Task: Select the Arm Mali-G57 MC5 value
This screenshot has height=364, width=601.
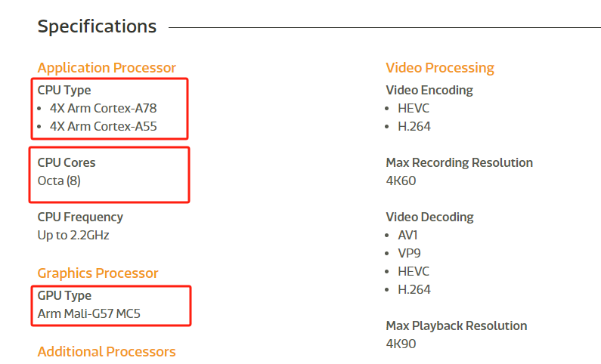Action: point(89,313)
